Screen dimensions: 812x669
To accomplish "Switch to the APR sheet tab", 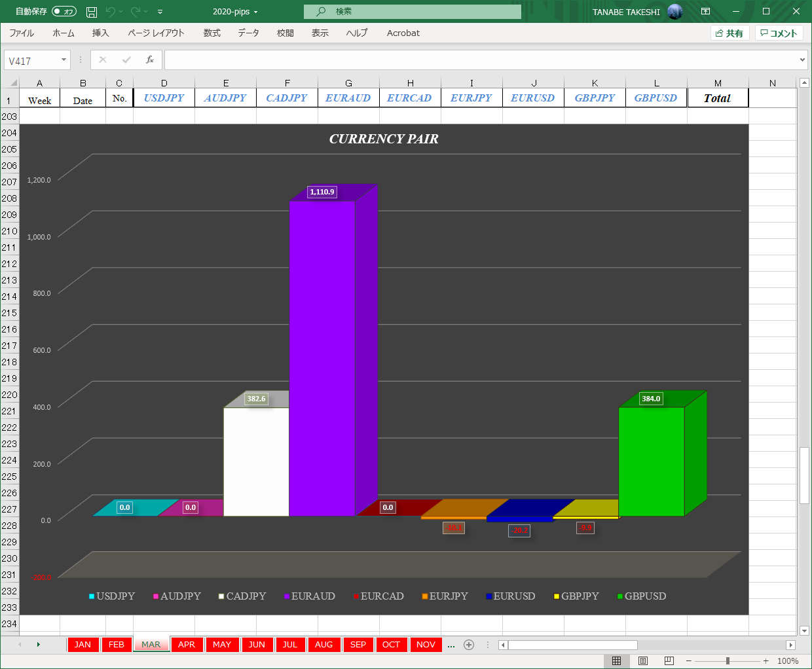I will coord(186,645).
